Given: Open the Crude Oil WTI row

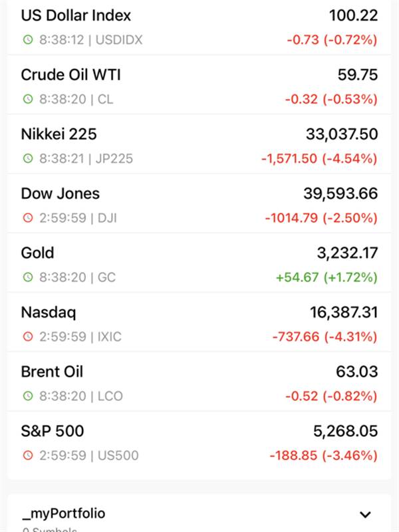Looking at the screenshot, I should point(199,85).
